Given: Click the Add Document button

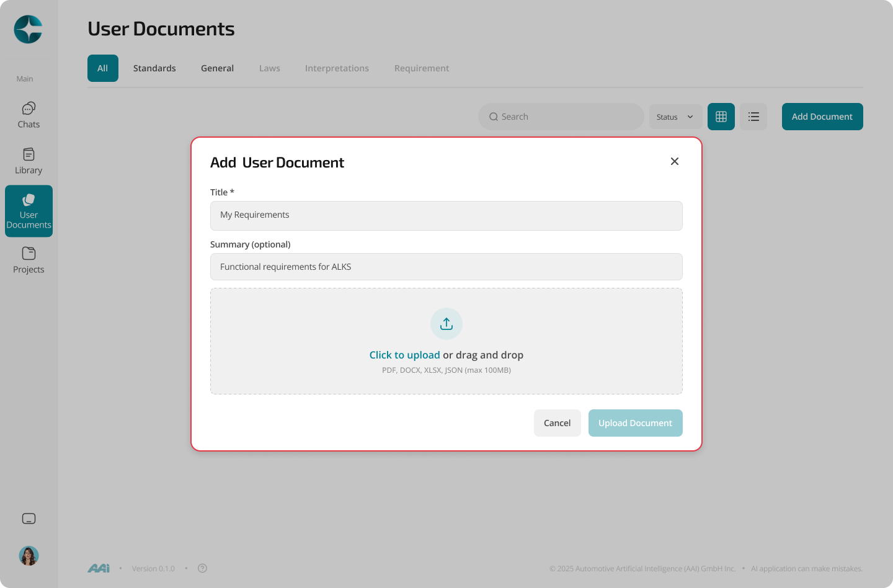Looking at the screenshot, I should tap(822, 117).
